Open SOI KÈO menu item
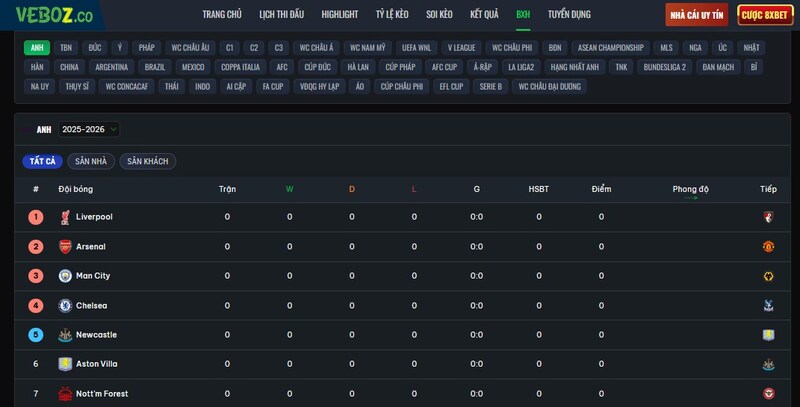Screen dimensions: 800x407 tap(439, 15)
